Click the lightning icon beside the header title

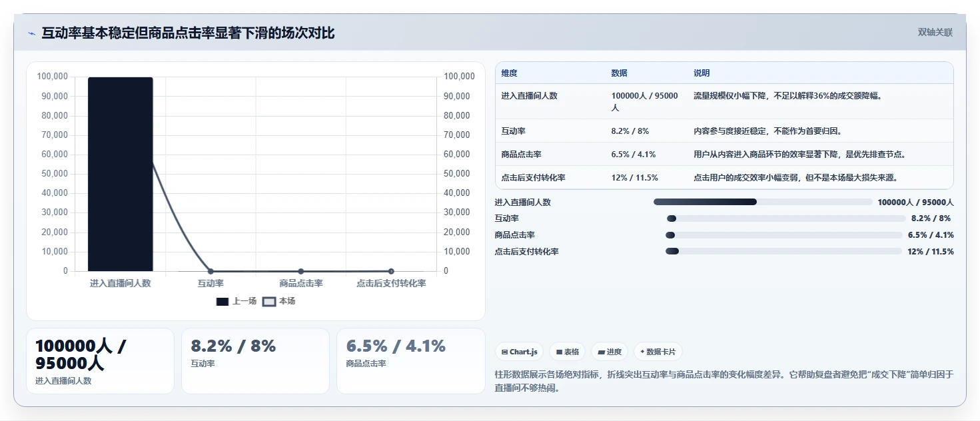(x=31, y=33)
